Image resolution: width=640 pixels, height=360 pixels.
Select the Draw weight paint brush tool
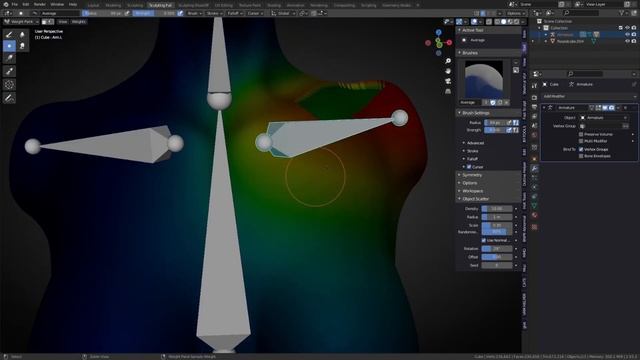pos(9,34)
